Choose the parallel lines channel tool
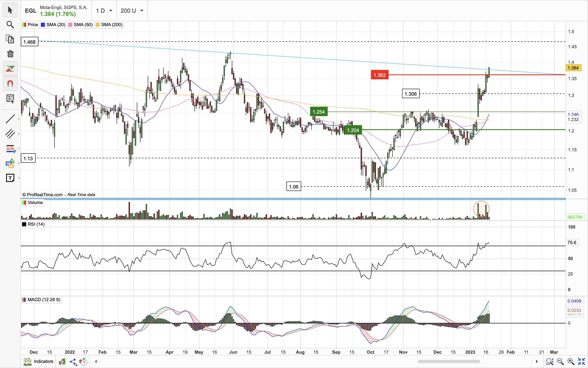 (10, 134)
